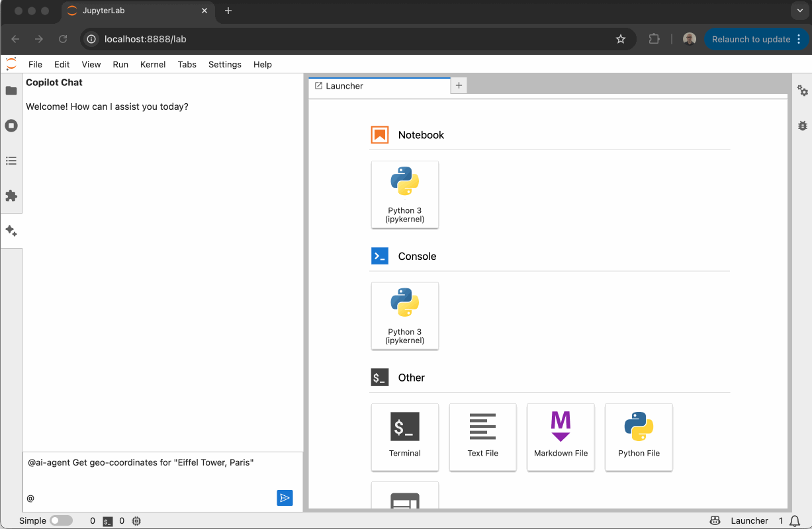Open the Help menu

coord(263,64)
